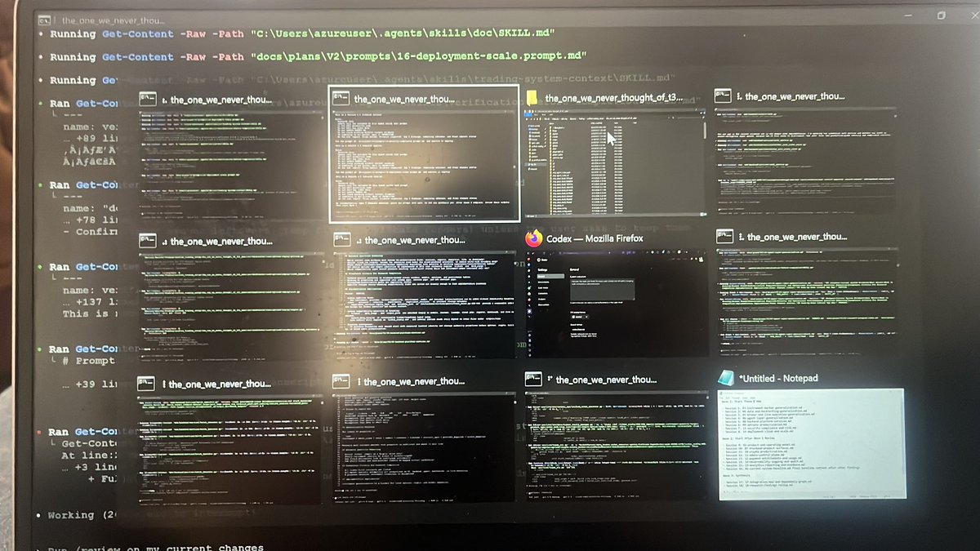This screenshot has width=980, height=551.
Task: Click the restore button of the background terminal window
Action: pyautogui.click(x=941, y=15)
